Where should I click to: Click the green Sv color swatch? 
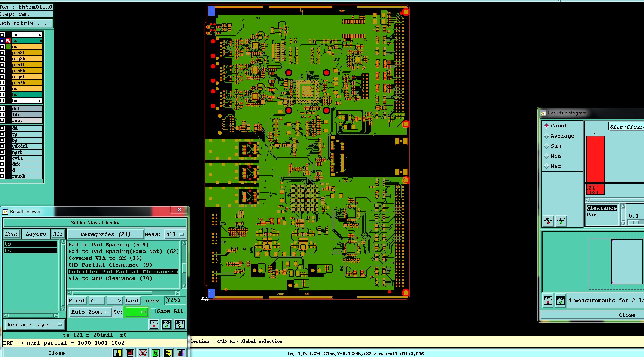pyautogui.click(x=137, y=312)
